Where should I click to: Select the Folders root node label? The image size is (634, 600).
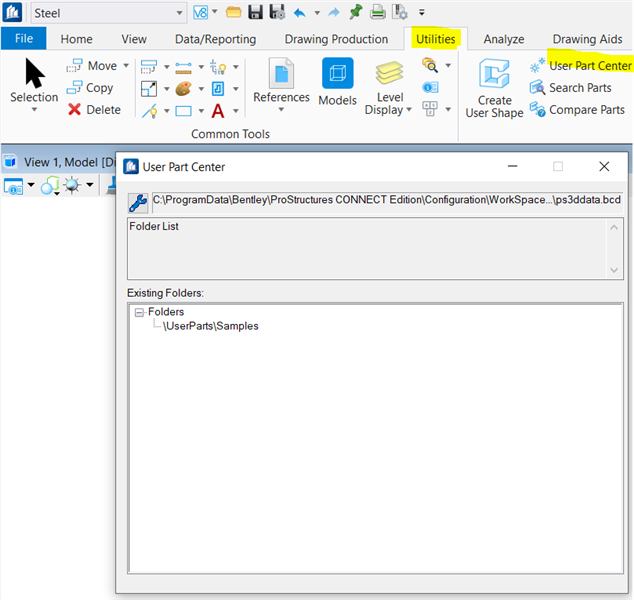166,312
